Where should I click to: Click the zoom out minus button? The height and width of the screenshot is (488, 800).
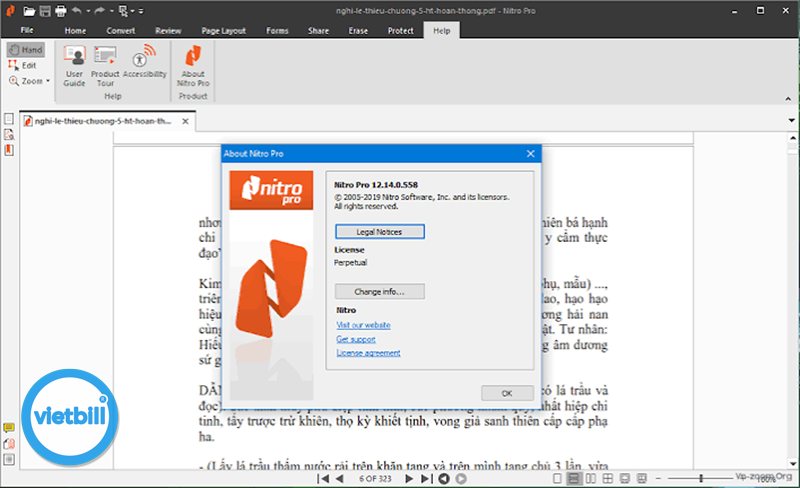[x=658, y=478]
